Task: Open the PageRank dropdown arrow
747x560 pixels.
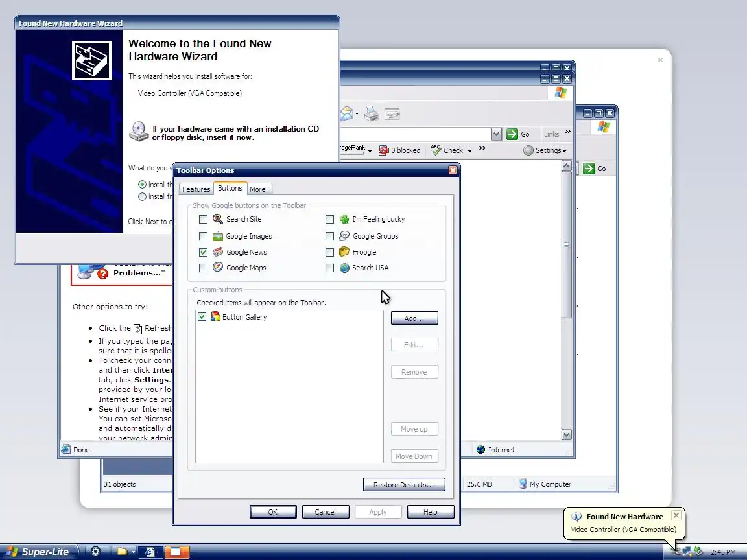Action: coord(370,151)
